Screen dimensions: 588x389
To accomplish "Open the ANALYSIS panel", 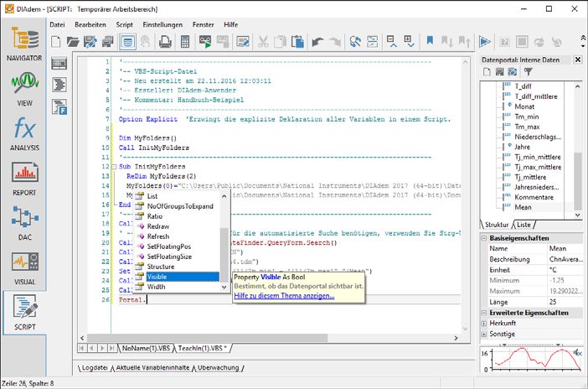I will pyautogui.click(x=24, y=133).
